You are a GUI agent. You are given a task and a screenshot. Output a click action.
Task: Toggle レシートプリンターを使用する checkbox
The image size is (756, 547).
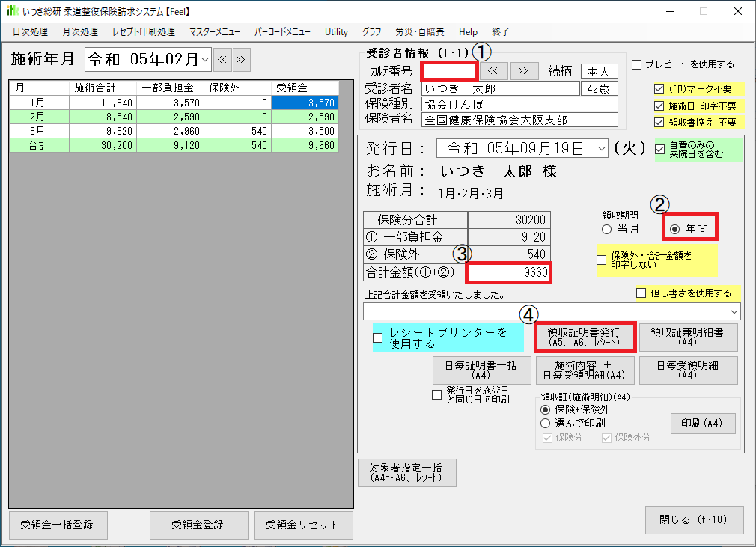tap(378, 337)
